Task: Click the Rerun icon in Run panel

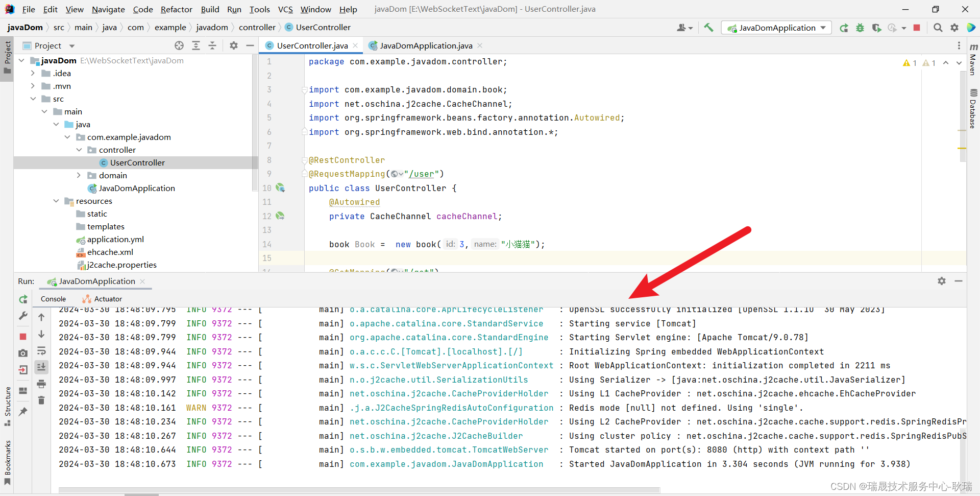Action: 23,299
